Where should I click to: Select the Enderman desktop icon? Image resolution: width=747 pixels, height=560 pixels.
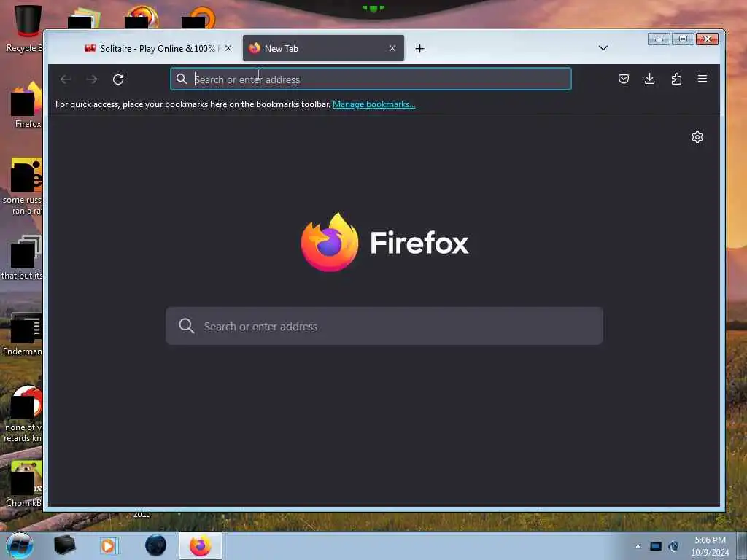(23, 334)
